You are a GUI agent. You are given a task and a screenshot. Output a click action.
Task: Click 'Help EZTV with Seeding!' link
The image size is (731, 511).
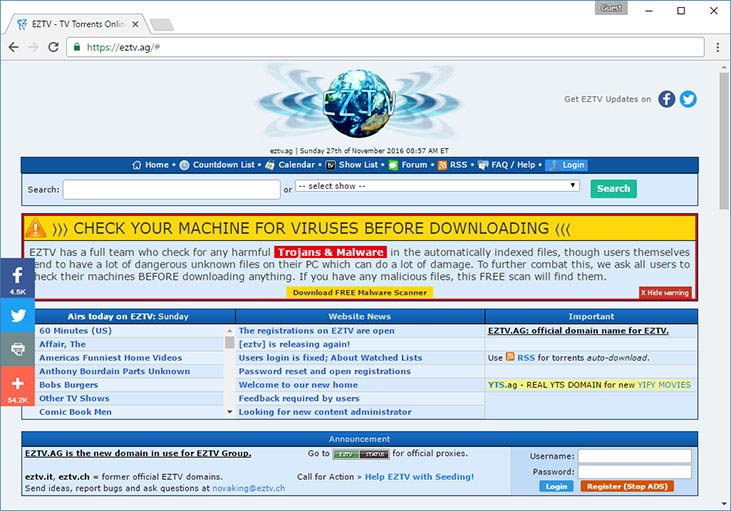click(419, 476)
